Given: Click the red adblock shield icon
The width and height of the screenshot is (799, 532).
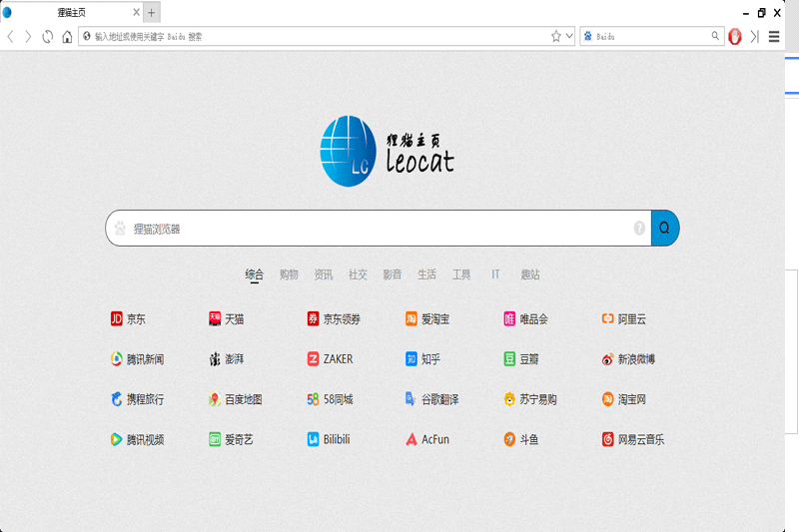Looking at the screenshot, I should [735, 37].
